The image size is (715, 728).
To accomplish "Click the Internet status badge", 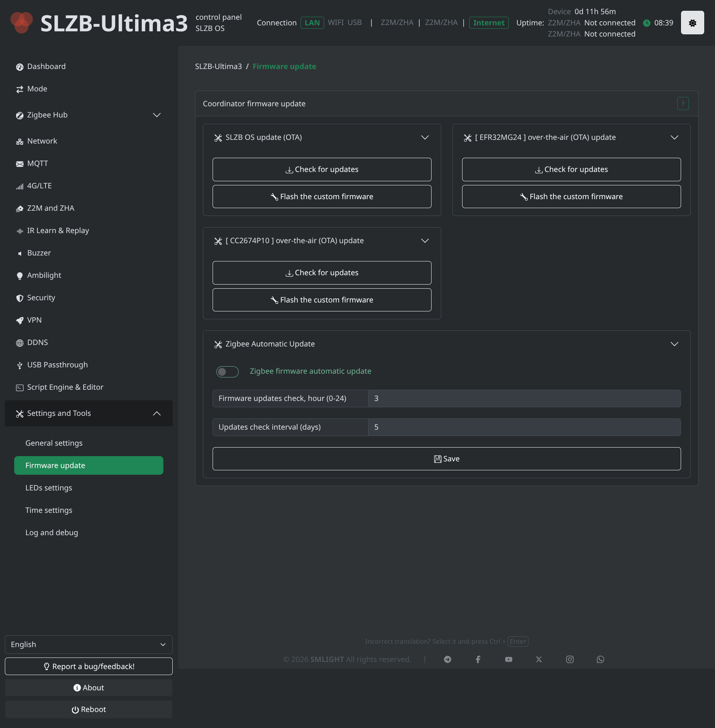I will tap(489, 23).
